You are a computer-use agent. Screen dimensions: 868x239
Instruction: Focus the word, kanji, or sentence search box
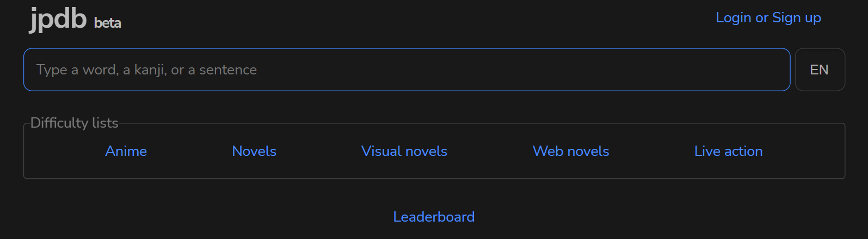tap(407, 70)
